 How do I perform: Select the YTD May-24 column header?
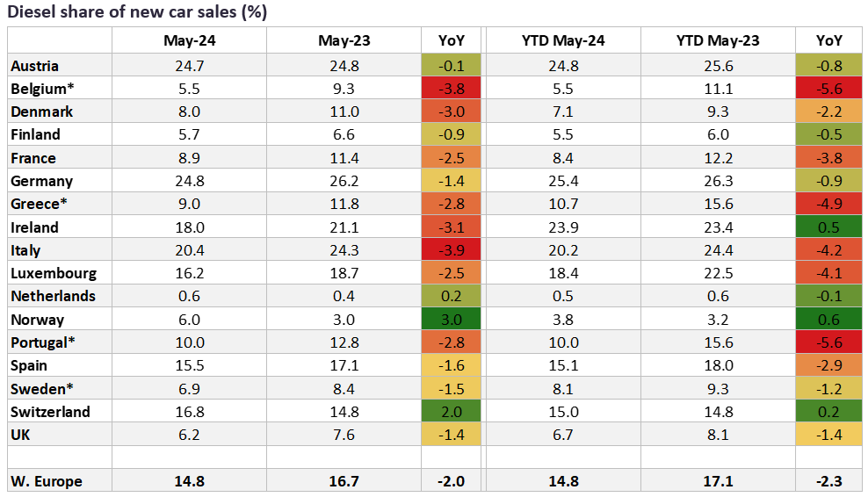[x=561, y=40]
